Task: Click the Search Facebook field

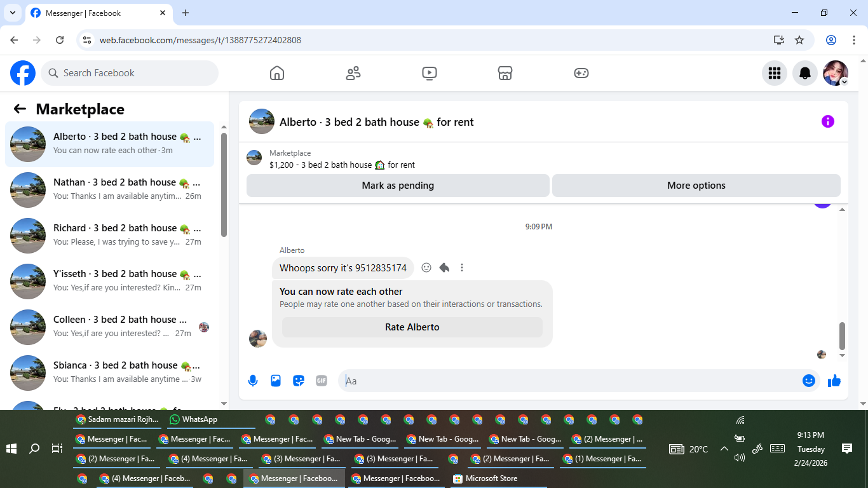Action: pyautogui.click(x=130, y=73)
